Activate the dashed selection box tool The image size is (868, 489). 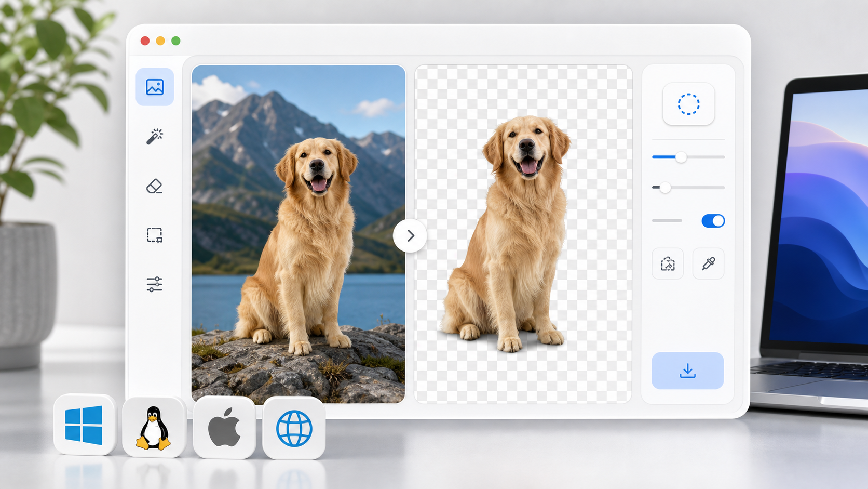(x=155, y=235)
